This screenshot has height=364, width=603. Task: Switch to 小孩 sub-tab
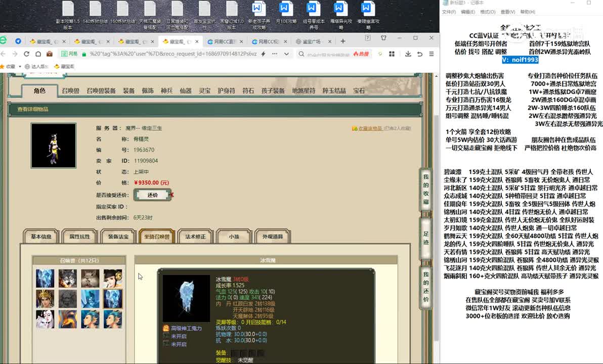point(234,237)
